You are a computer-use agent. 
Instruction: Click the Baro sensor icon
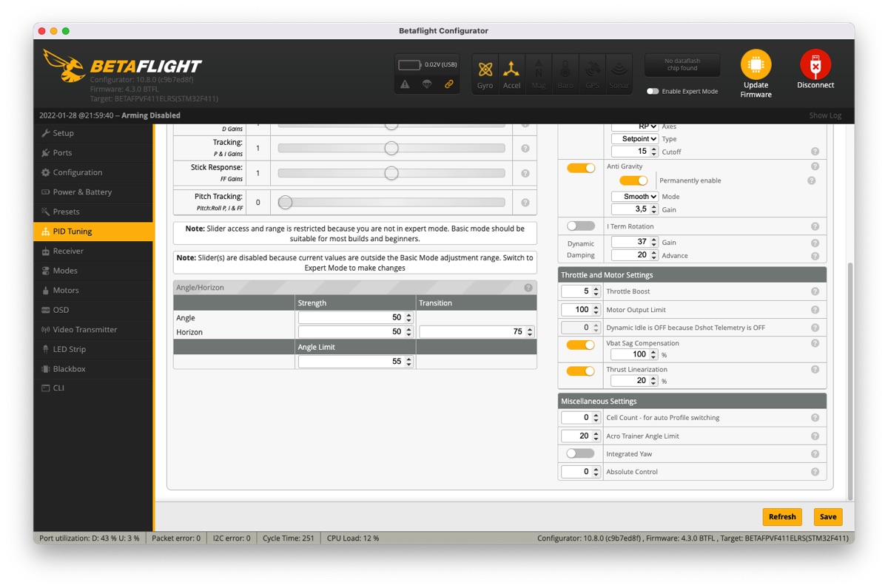565,73
